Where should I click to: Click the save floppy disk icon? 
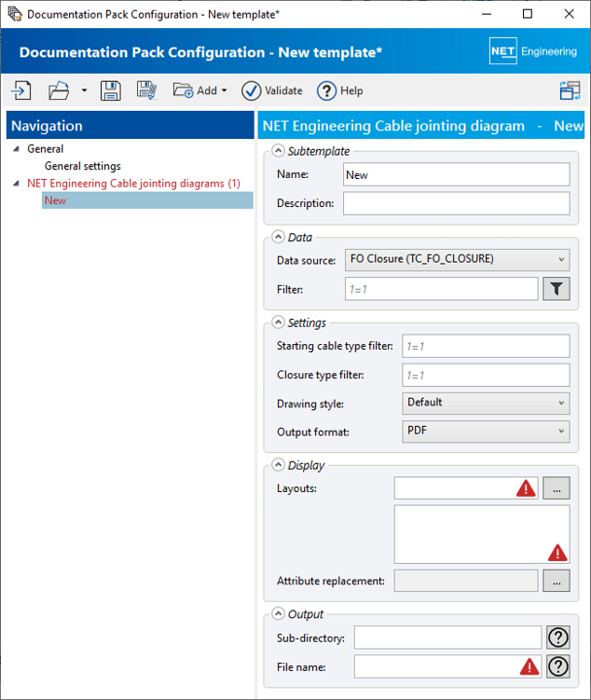click(110, 90)
